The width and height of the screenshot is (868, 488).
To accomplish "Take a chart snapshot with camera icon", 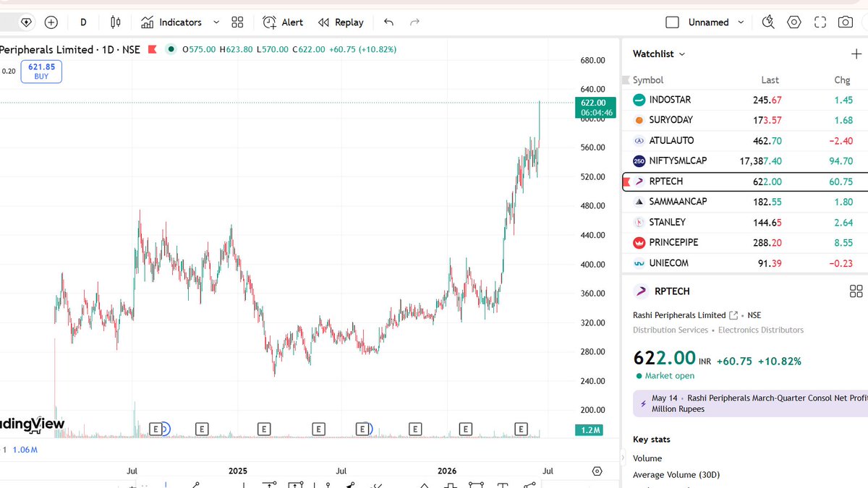I will (845, 22).
